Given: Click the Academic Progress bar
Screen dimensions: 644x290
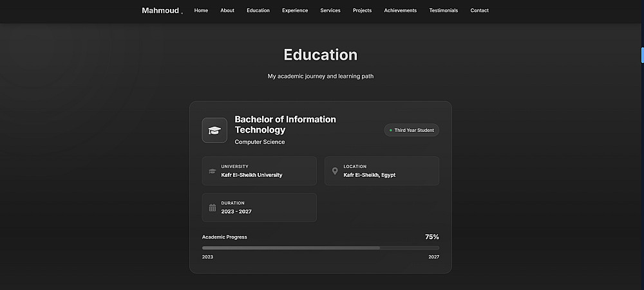Looking at the screenshot, I should (x=320, y=248).
